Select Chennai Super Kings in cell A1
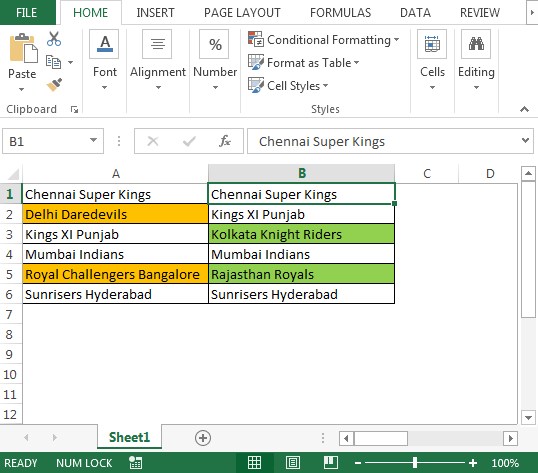 pyautogui.click(x=115, y=194)
